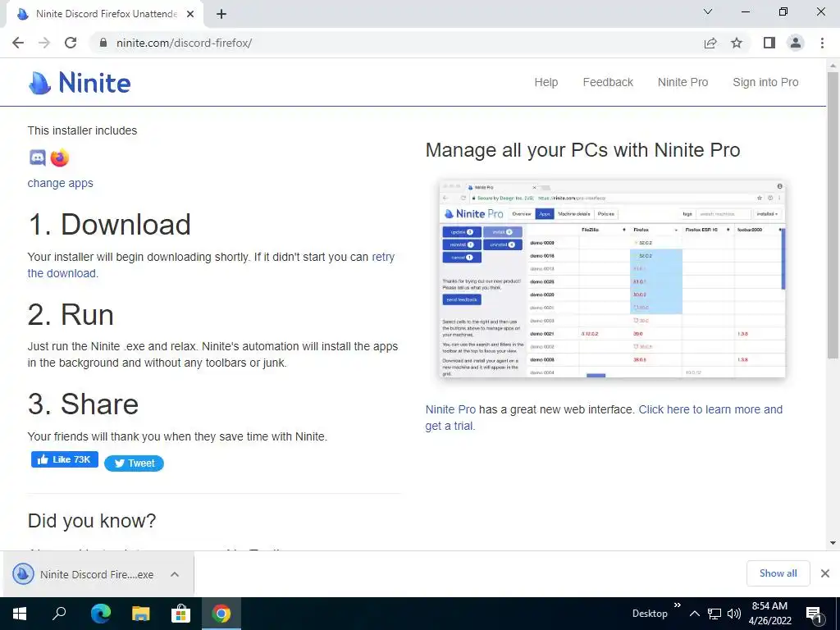The image size is (840, 630).
Task: Click the Facebook Like 73K button
Action: coord(64,459)
